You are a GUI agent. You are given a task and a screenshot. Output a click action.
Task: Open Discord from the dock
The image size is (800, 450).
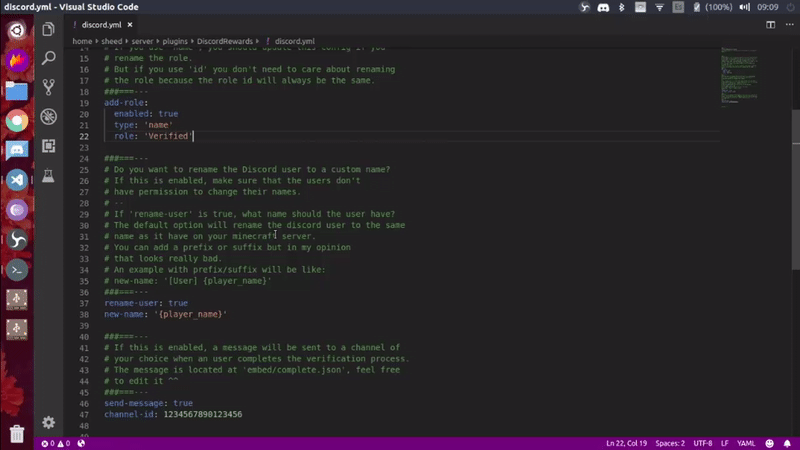[x=17, y=151]
